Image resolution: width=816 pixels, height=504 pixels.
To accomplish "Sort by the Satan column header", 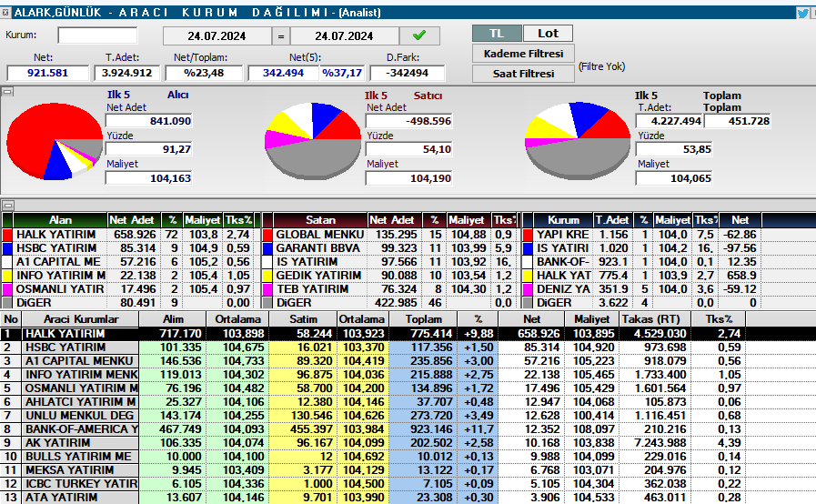I will [x=320, y=220].
